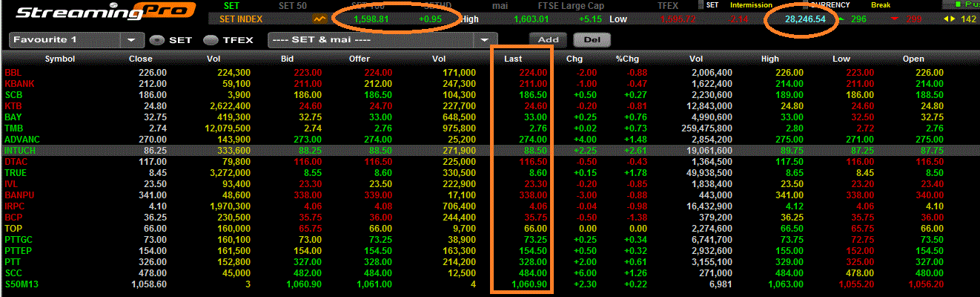Viewport: 980px width, 297px height.
Task: Click the Intermission status label
Action: coord(752,5)
